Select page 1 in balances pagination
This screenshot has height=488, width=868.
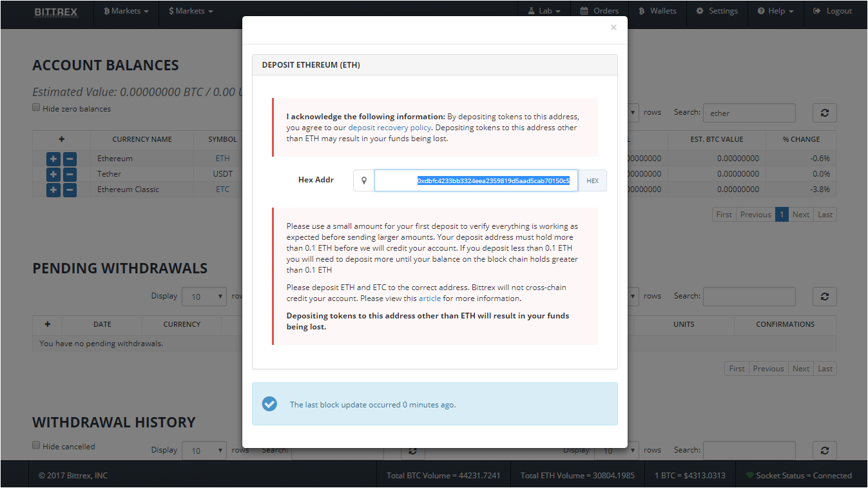point(782,215)
